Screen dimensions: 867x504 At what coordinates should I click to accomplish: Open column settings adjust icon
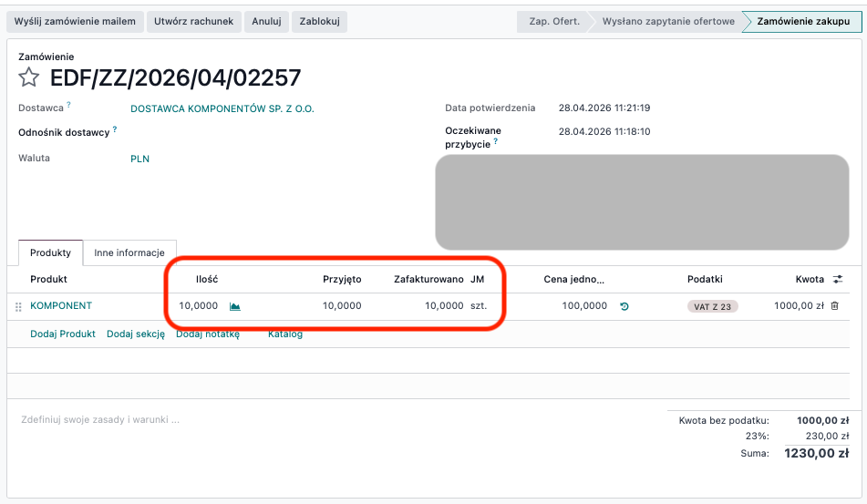click(x=838, y=280)
